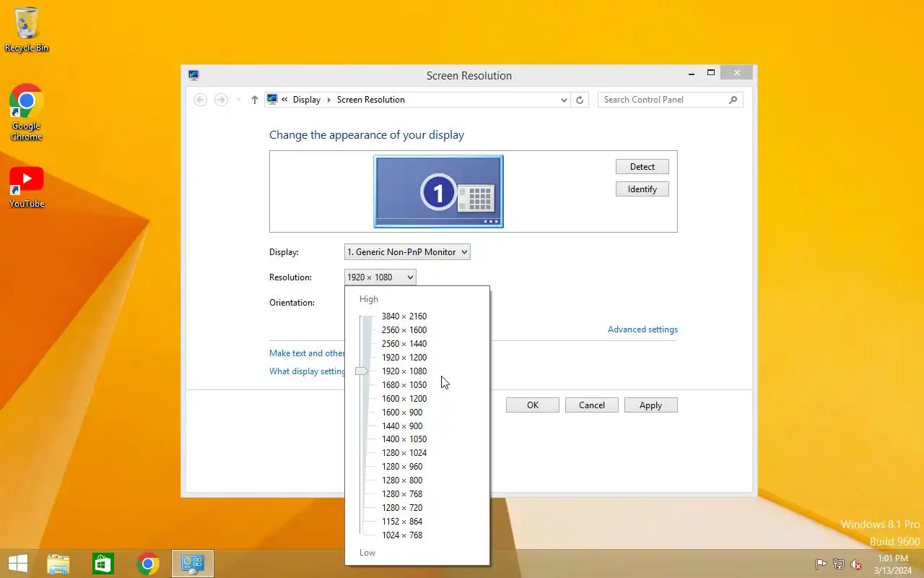The width and height of the screenshot is (924, 578).
Task: Click the OK button
Action: [x=533, y=405]
